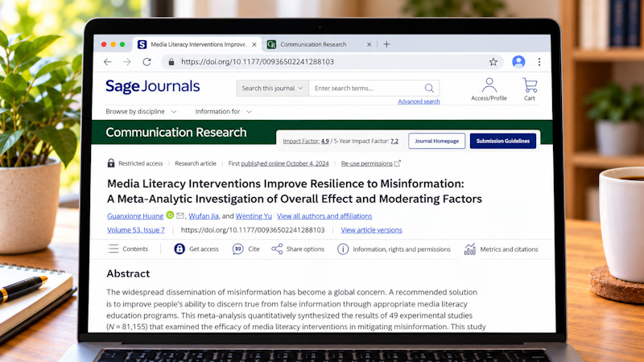The height and width of the screenshot is (362, 644).
Task: Click the external link icon after Re-use permissions
Action: point(397,163)
